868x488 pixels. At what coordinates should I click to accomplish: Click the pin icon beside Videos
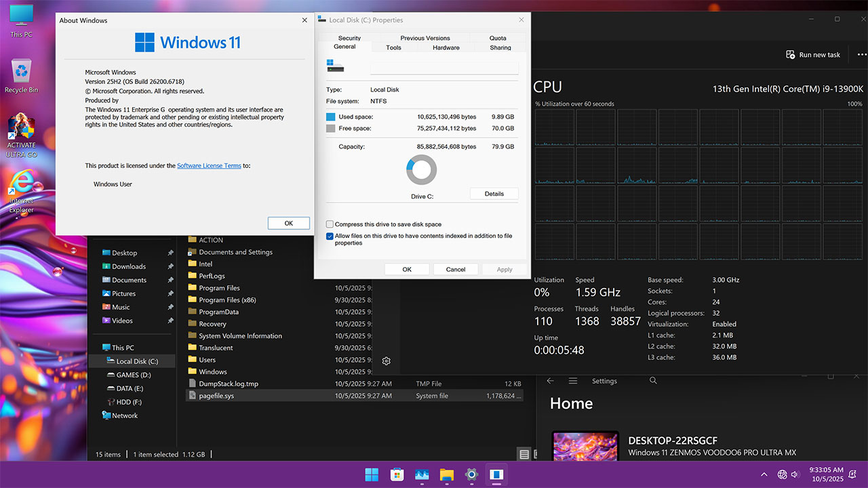(170, 321)
